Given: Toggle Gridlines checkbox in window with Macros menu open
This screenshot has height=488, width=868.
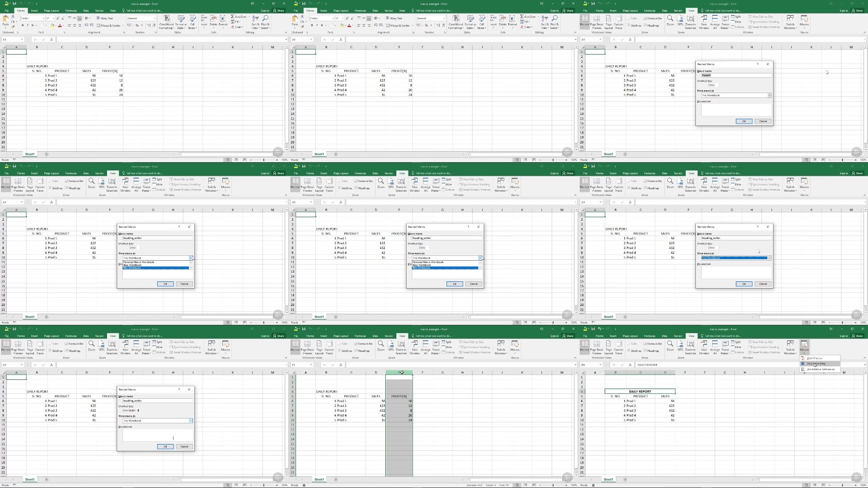Looking at the screenshot, I should point(628,350).
